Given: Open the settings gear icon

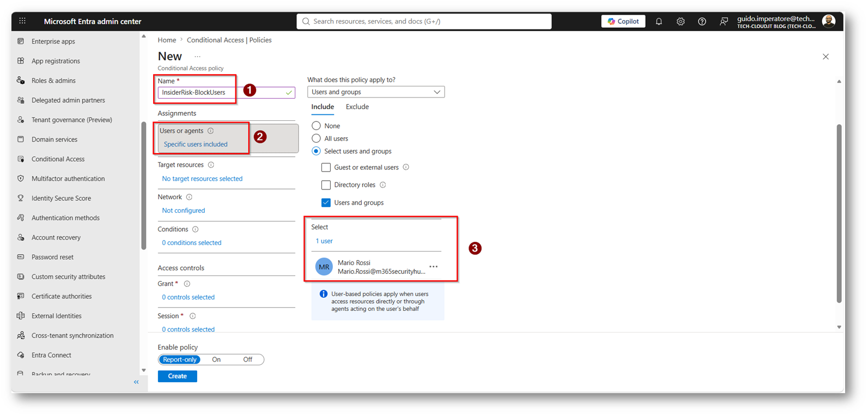Looking at the screenshot, I should [681, 21].
